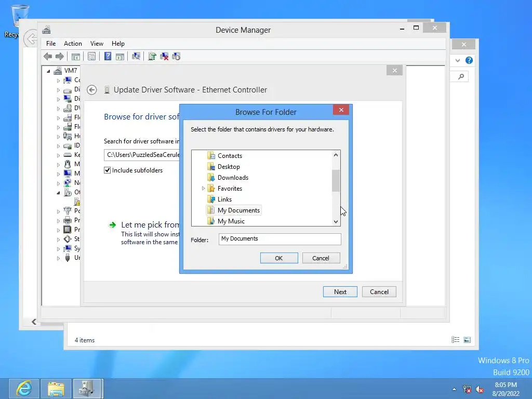Select the network adapters icon in the tree
The width and height of the screenshot is (532, 399).
coord(68,183)
